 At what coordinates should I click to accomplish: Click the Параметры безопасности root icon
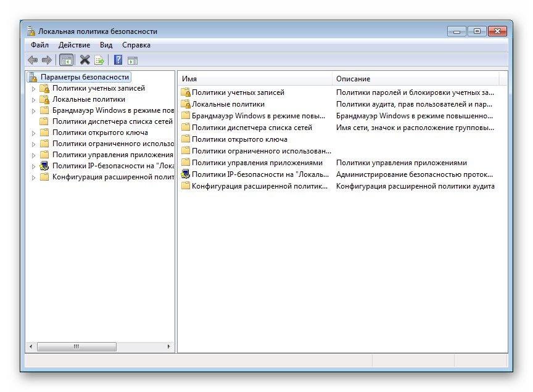click(33, 78)
